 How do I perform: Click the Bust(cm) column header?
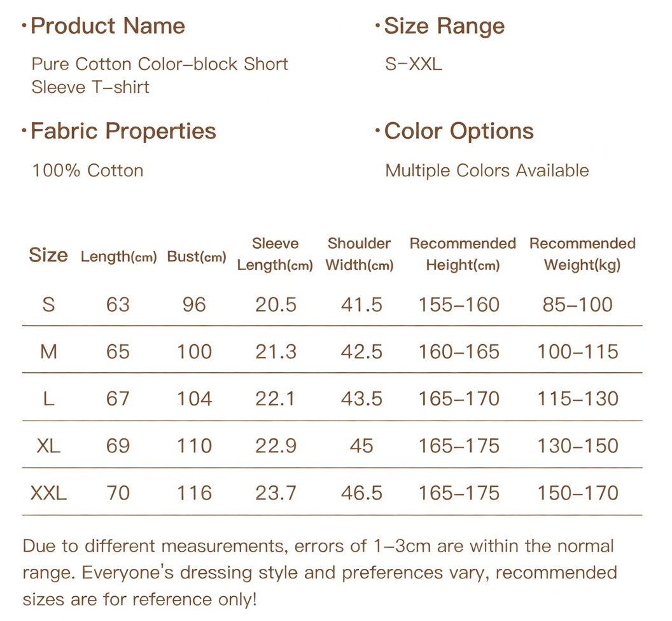[197, 257]
